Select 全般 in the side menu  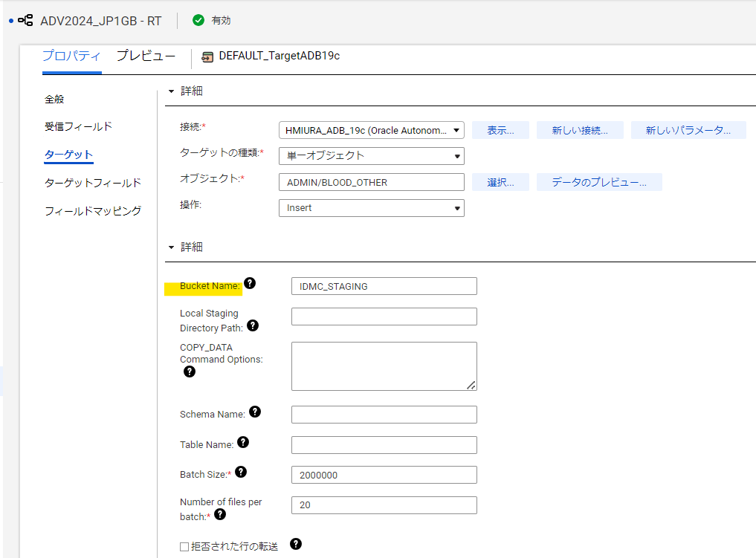(x=54, y=100)
